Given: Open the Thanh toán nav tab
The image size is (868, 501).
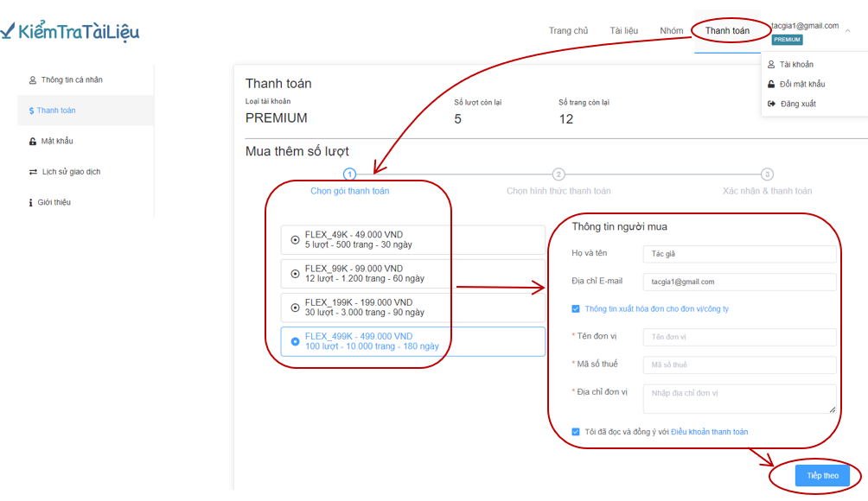Looking at the screenshot, I should 727,31.
